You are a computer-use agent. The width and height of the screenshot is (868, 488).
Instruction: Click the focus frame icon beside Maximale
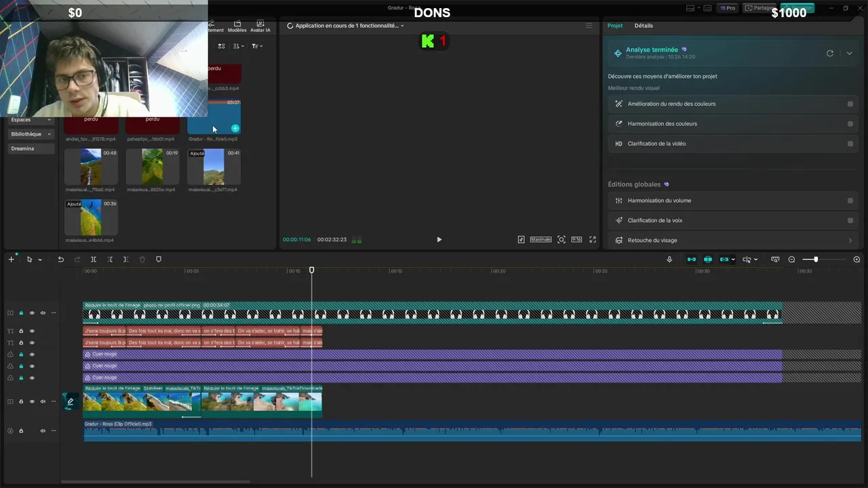point(561,239)
